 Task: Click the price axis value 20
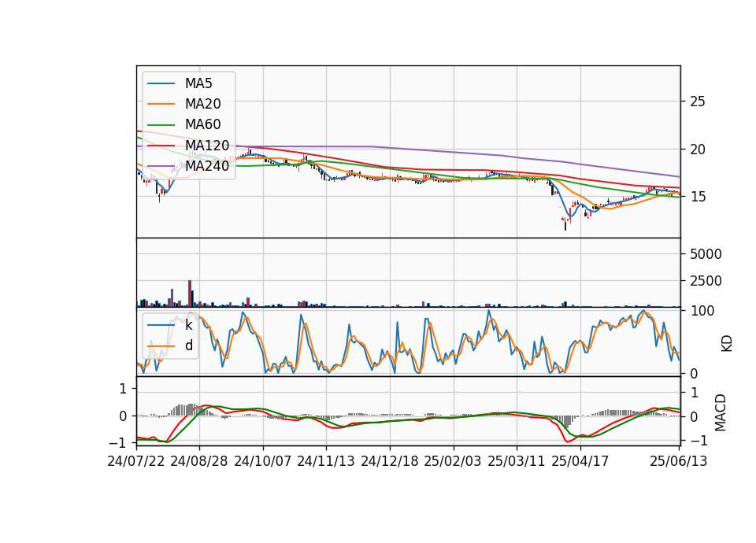coord(698,150)
